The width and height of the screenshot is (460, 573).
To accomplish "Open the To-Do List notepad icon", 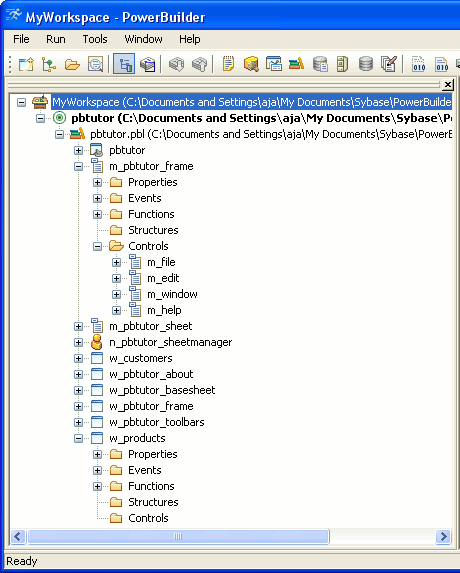I will pos(228,64).
